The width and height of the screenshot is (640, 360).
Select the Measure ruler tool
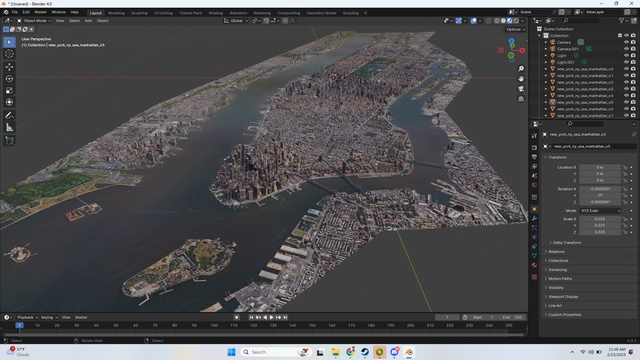pyautogui.click(x=9, y=128)
